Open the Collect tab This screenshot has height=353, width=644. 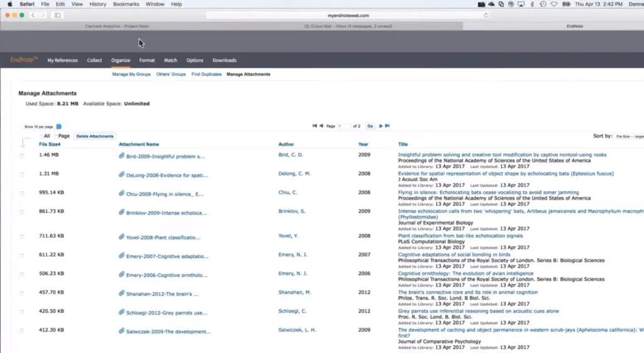click(94, 60)
